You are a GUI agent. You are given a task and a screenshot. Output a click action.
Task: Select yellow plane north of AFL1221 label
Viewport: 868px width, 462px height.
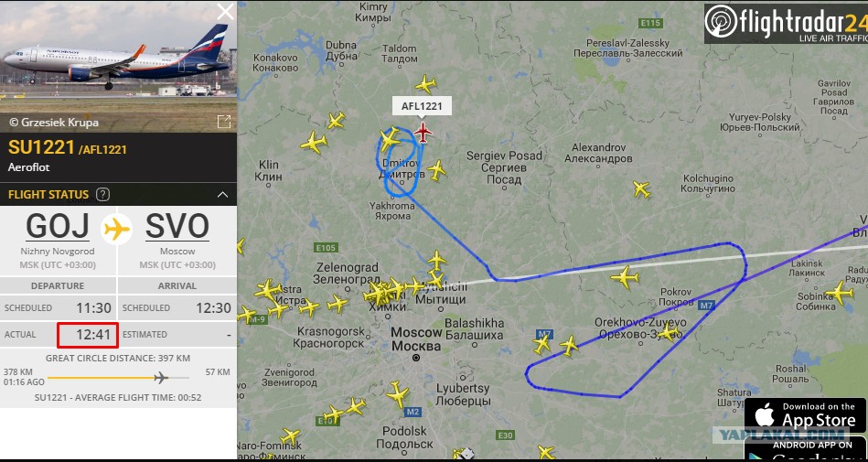click(x=425, y=84)
